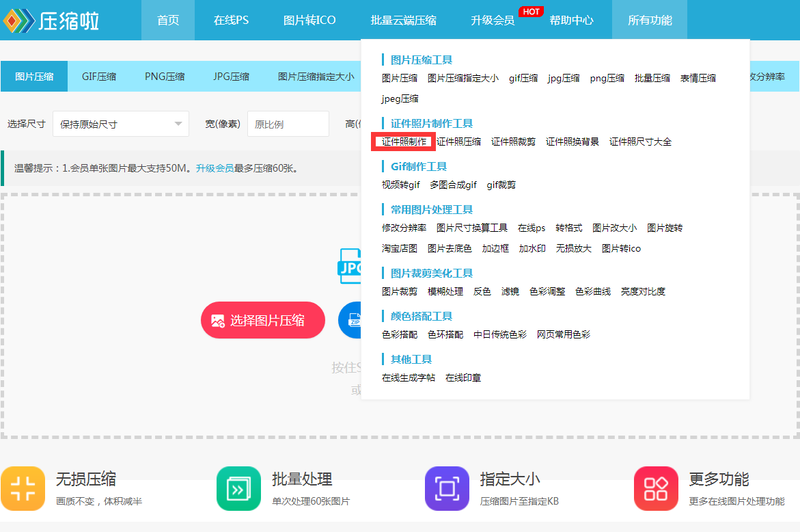Select the 图片压缩指定大小 tab
800x532 pixels.
(316, 77)
